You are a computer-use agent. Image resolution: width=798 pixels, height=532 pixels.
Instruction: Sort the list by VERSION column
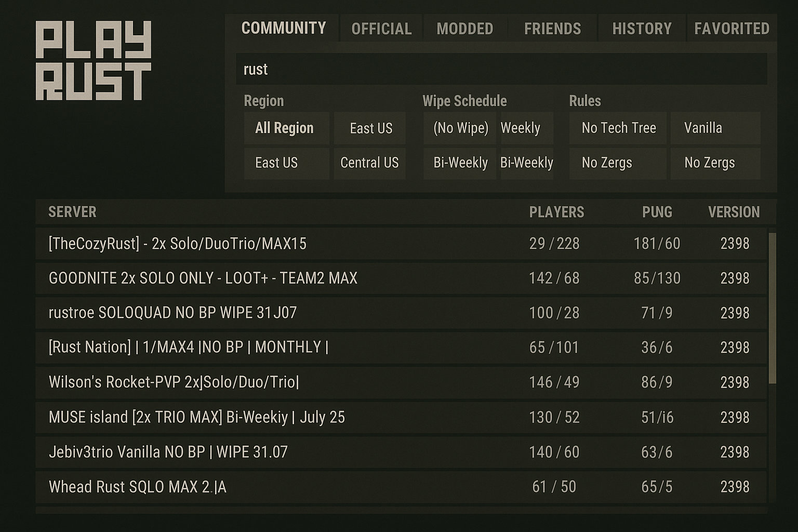point(734,212)
